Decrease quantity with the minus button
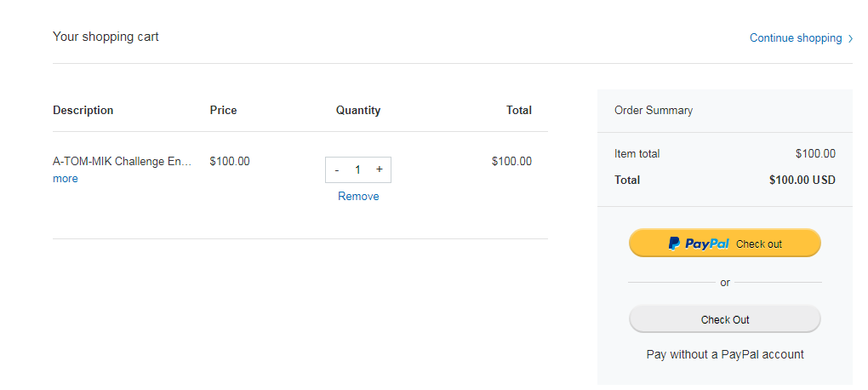The height and width of the screenshot is (390, 868). [x=337, y=169]
